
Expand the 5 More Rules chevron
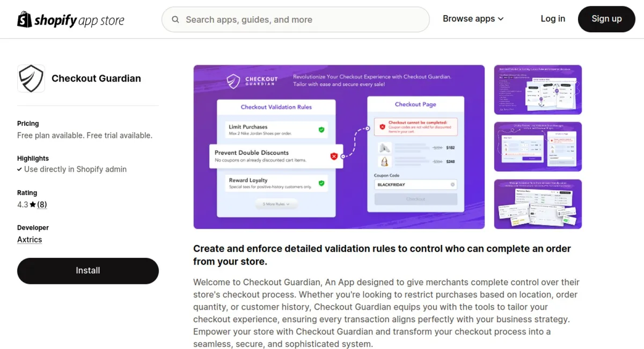(x=288, y=204)
